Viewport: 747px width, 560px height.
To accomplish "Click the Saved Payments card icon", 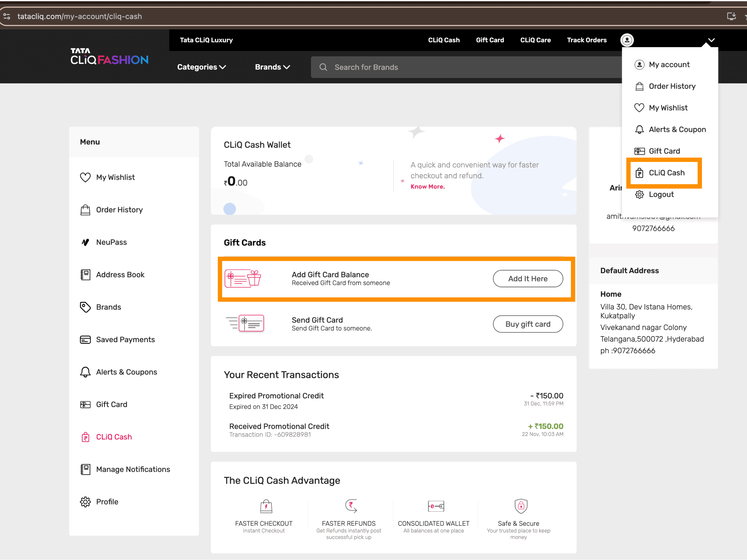I will [x=85, y=339].
